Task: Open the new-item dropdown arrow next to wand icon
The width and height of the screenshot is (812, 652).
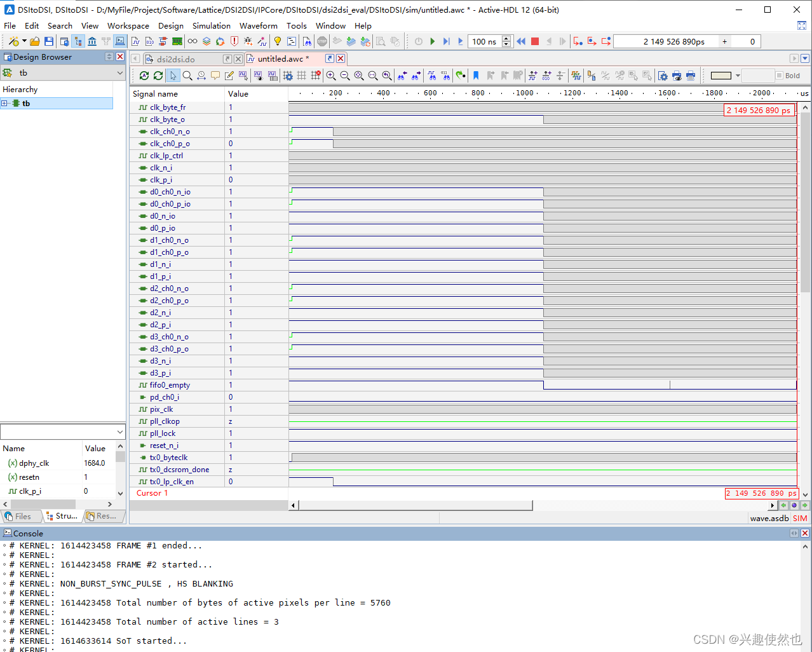Action: pos(24,41)
